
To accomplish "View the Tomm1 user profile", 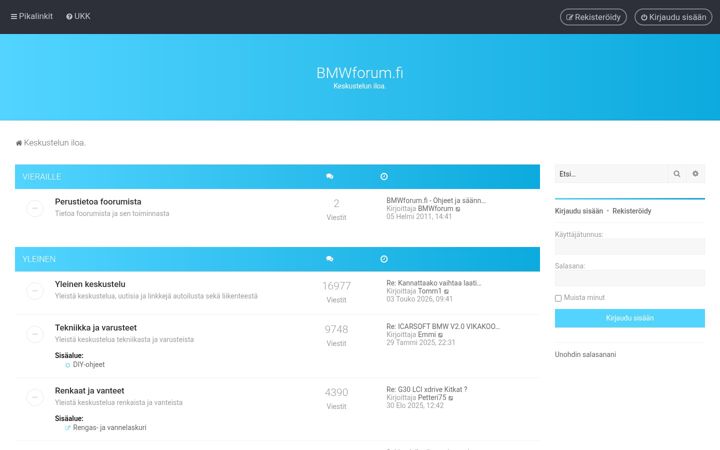I will 430,291.
